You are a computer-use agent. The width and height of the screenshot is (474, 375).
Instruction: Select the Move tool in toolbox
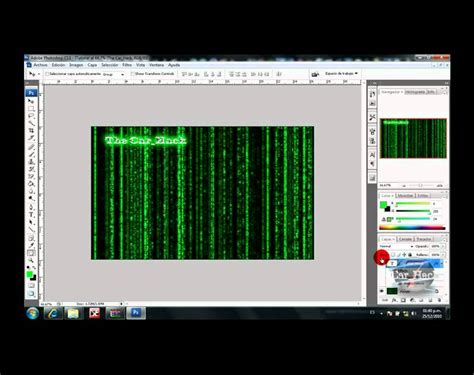(x=30, y=101)
